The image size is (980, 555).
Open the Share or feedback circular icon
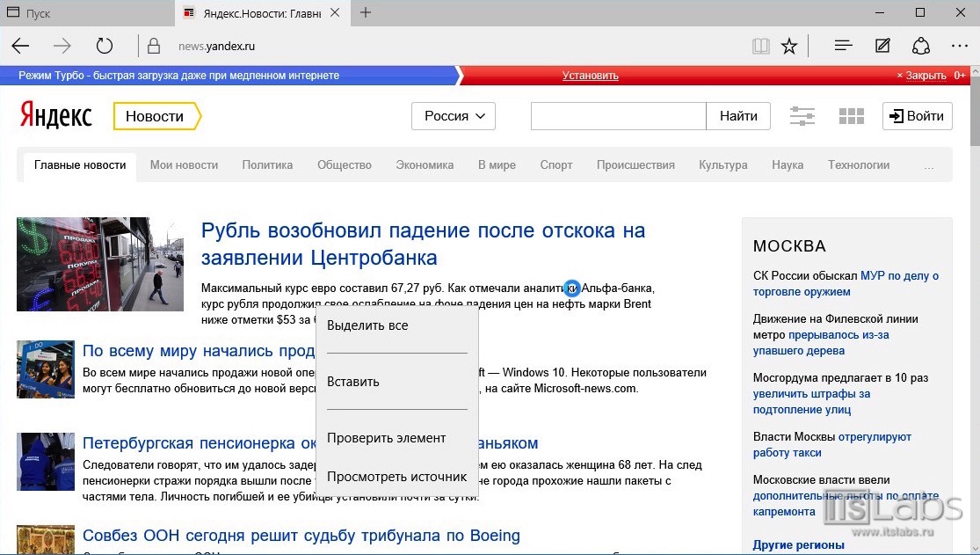(x=920, y=46)
